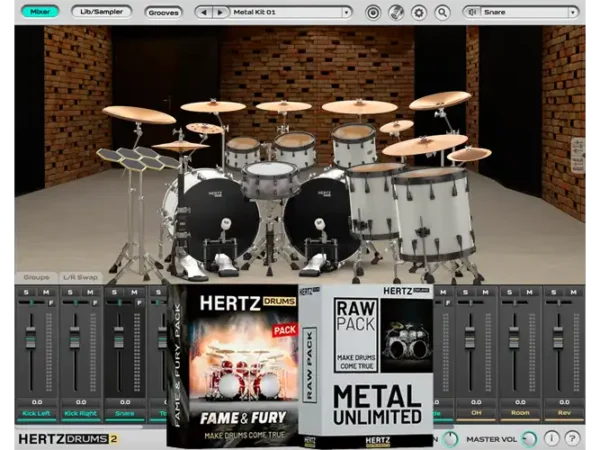Image resolution: width=600 pixels, height=450 pixels.
Task: Toggle the F button on Kick Left
Action: (x=51, y=303)
